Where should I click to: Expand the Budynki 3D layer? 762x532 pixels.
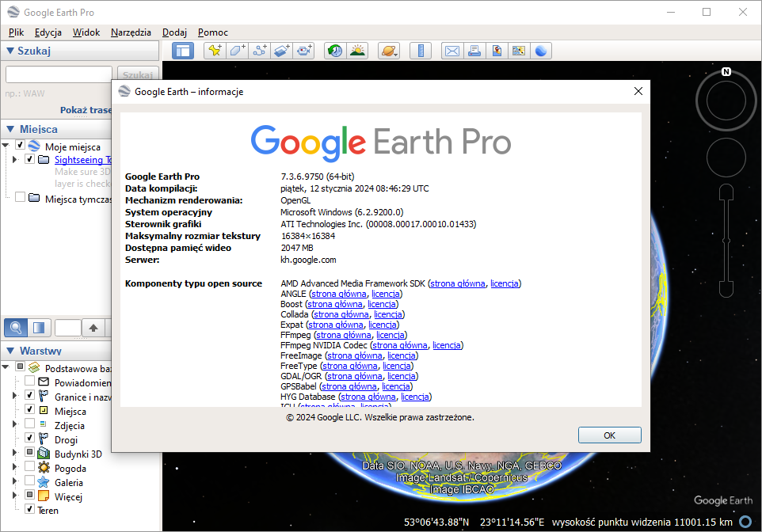tap(14, 452)
